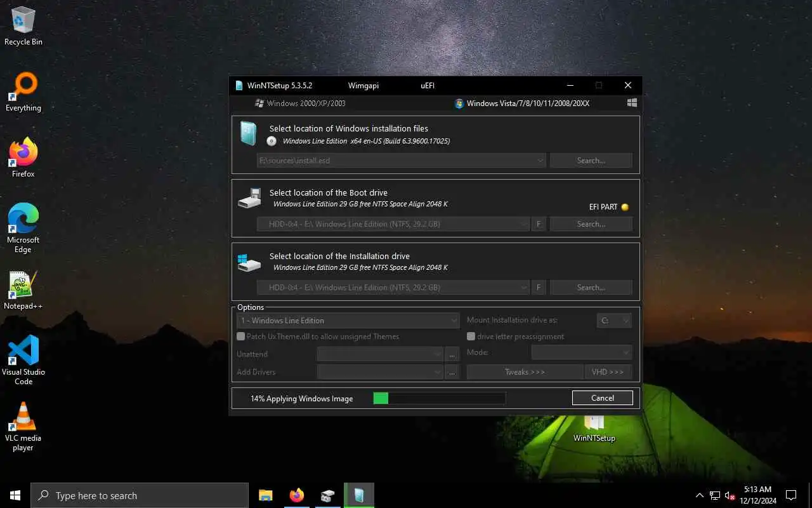Click the Wimgapi label in the title bar
812x508 pixels.
coord(363,85)
